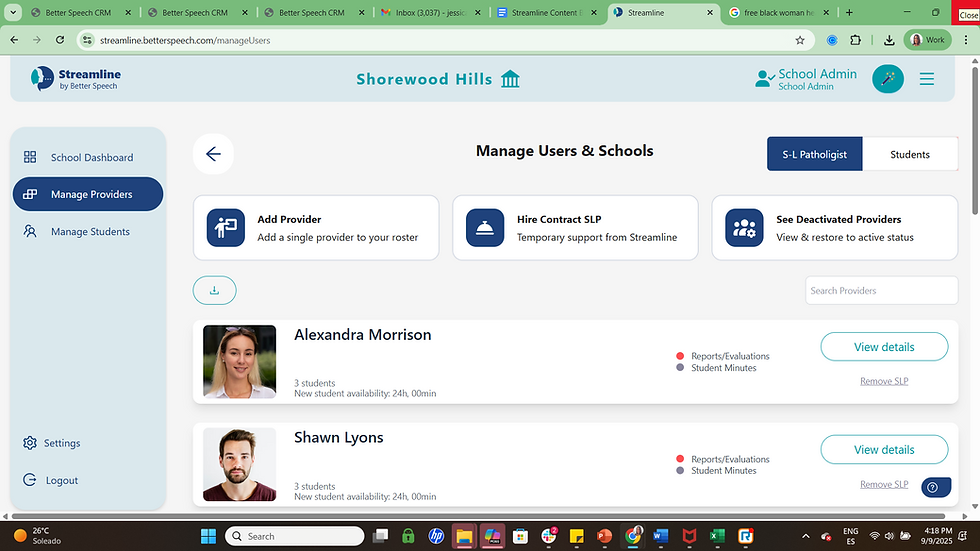View details for Alexandra Morrison
The image size is (980, 551).
(884, 347)
